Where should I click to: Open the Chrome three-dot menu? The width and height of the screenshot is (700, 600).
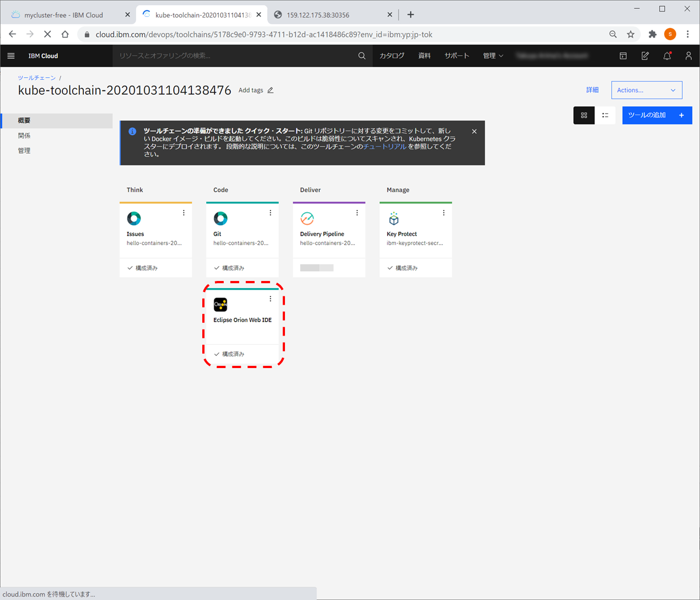coord(688,34)
